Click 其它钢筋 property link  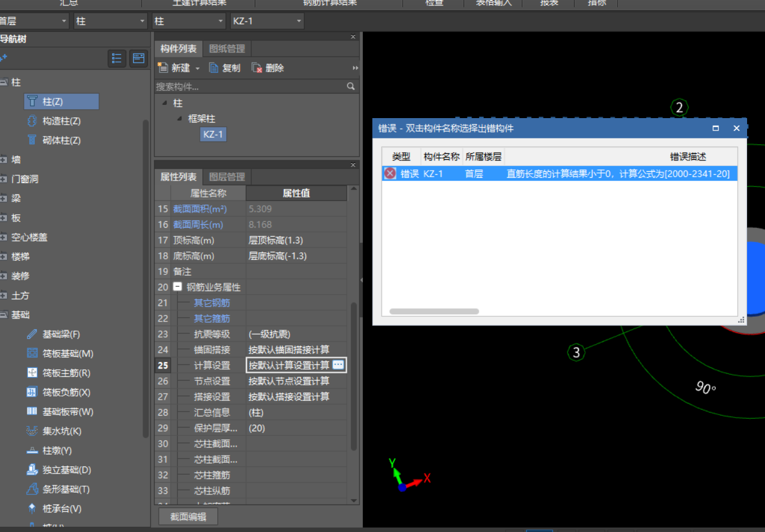coord(212,303)
